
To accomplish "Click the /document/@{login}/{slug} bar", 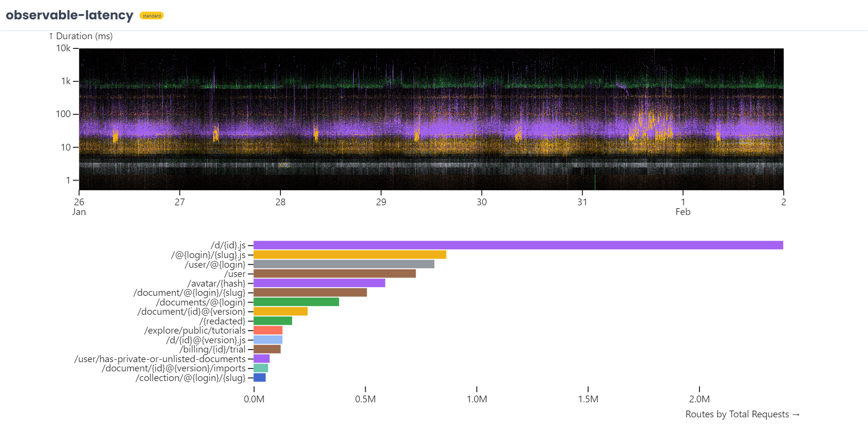I will pyautogui.click(x=310, y=292).
